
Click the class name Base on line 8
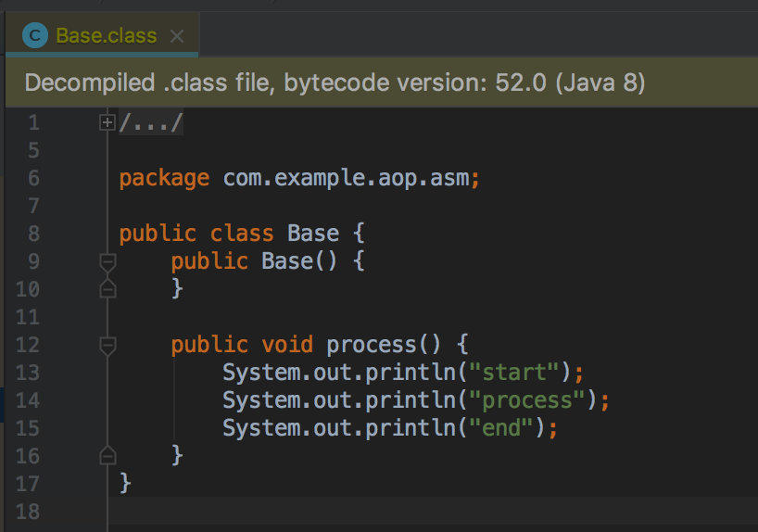tap(313, 234)
